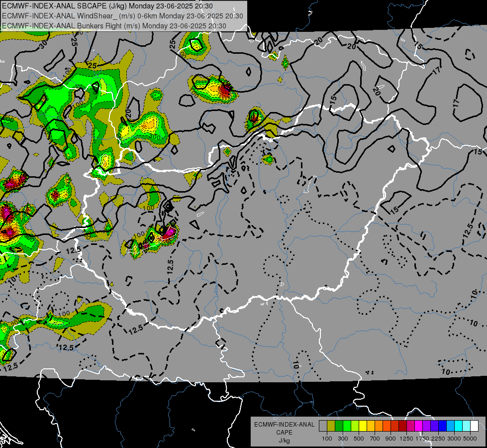Select the pure yellow legend swatch
The image size is (487, 448).
(363, 426)
